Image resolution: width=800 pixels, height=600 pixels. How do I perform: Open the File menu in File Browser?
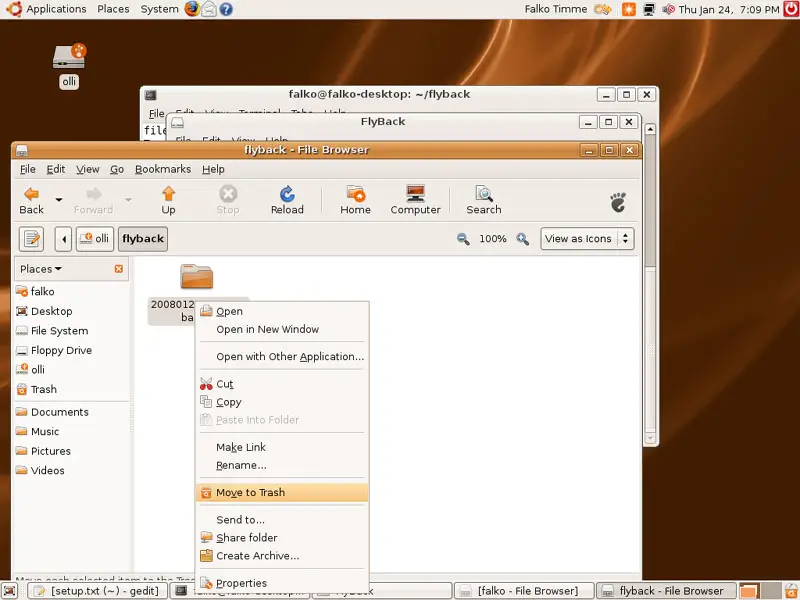point(28,169)
